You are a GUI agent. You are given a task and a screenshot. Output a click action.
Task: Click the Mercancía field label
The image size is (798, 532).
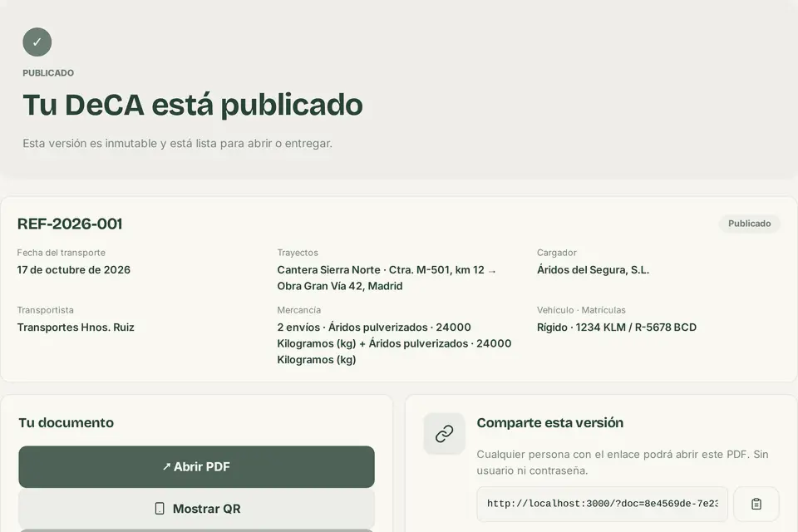click(x=298, y=310)
